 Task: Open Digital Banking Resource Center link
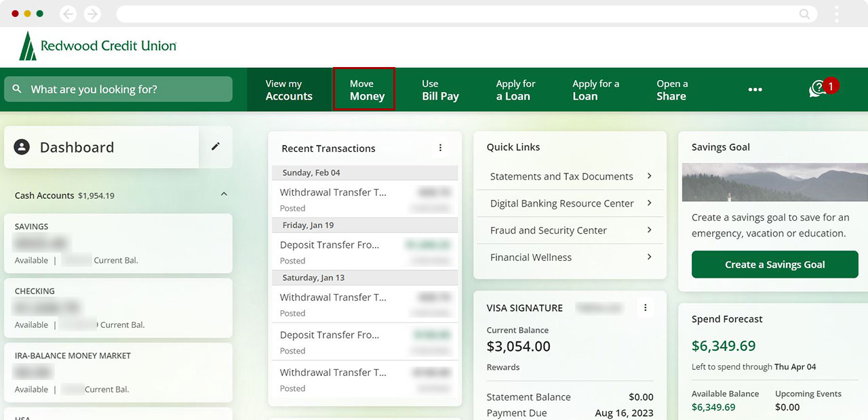(561, 203)
